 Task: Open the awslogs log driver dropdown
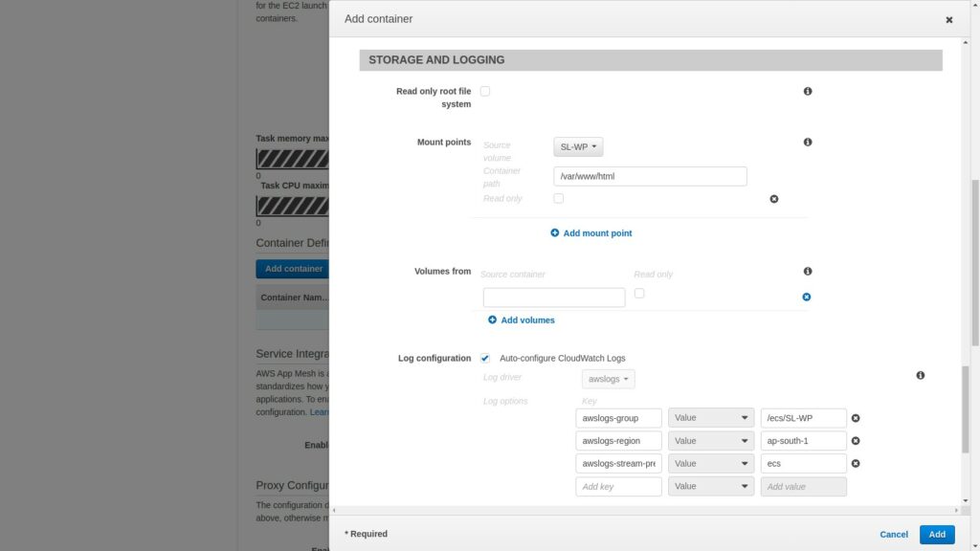pos(608,379)
